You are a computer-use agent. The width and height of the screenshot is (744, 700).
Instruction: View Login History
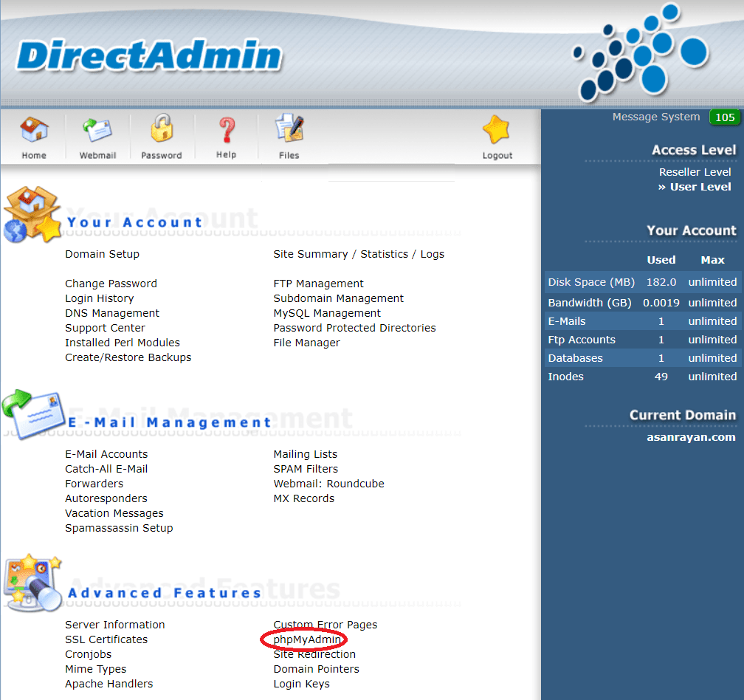[x=99, y=298]
